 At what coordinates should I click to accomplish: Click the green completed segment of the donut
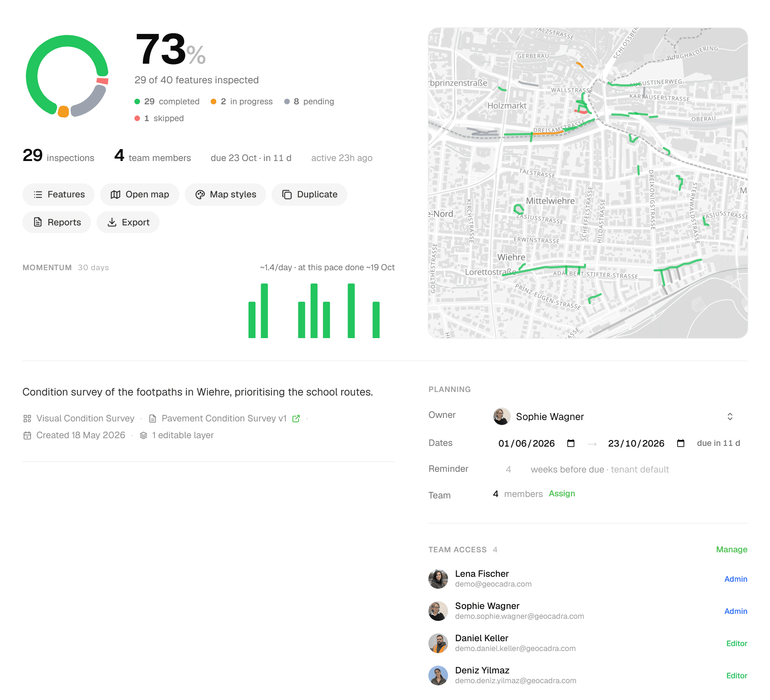(36, 57)
